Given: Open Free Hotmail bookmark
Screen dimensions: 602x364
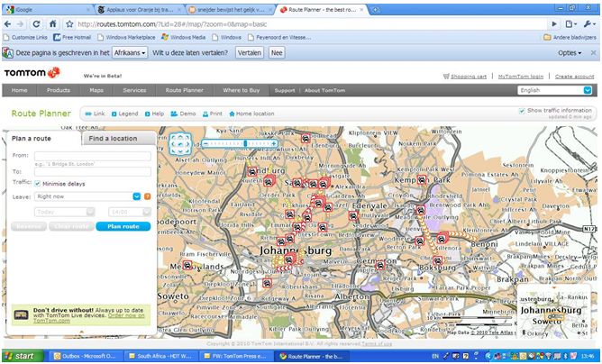Looking at the screenshot, I should (72, 38).
